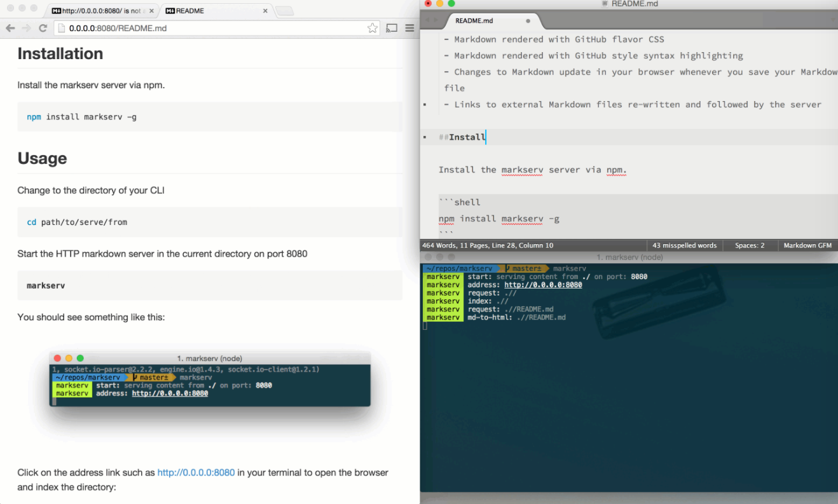Click 'Change to the directory of your CLI'
The height and width of the screenshot is (504, 838).
pos(91,190)
